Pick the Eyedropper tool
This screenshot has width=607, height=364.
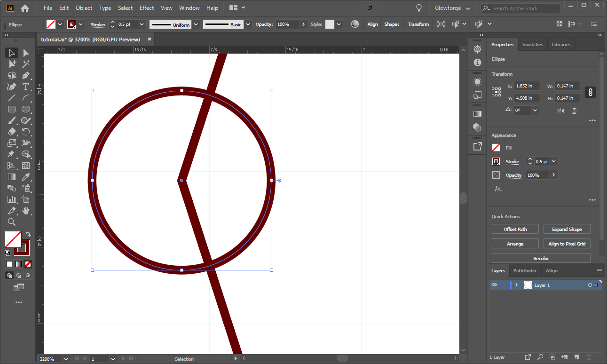point(26,177)
